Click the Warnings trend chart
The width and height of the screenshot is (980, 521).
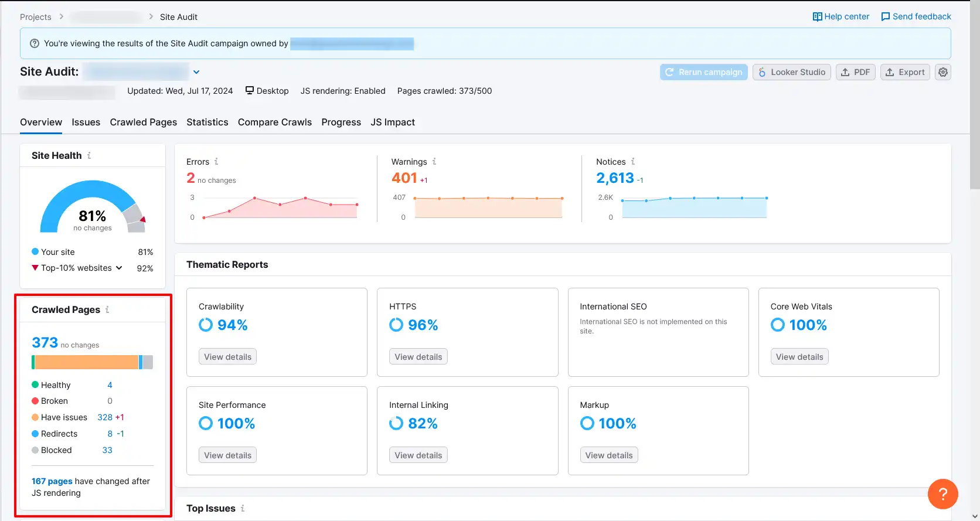[x=488, y=207]
